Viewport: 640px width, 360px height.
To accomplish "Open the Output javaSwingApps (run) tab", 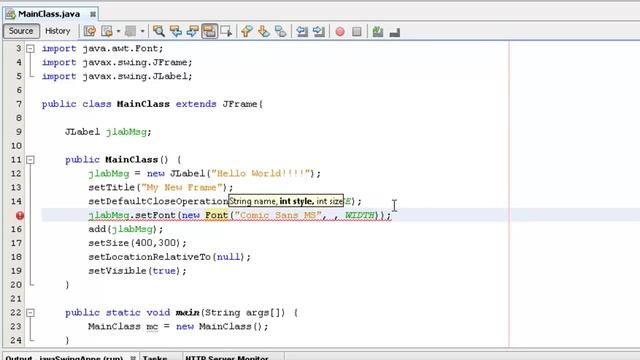I will [69, 357].
